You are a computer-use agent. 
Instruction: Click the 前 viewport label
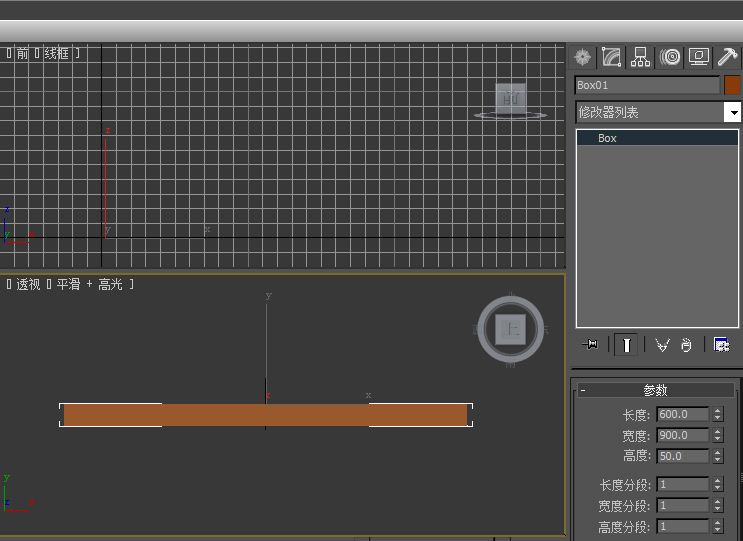click(22, 53)
